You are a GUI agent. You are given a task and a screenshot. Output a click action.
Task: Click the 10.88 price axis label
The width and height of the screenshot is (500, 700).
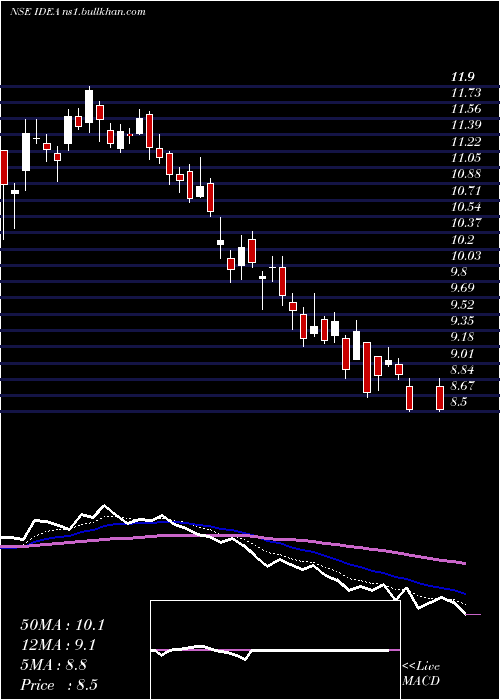(466, 174)
